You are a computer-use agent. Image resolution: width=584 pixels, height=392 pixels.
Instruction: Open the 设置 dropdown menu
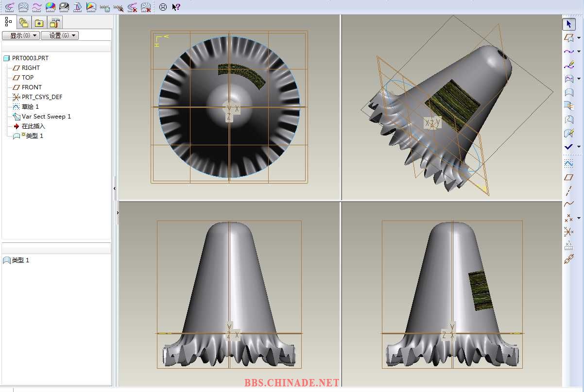tap(59, 35)
